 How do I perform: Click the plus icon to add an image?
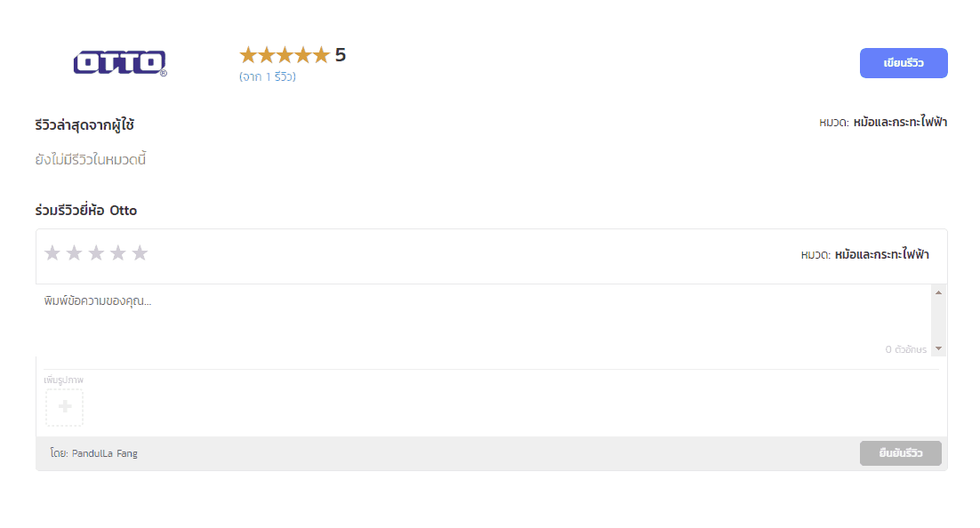coord(64,407)
